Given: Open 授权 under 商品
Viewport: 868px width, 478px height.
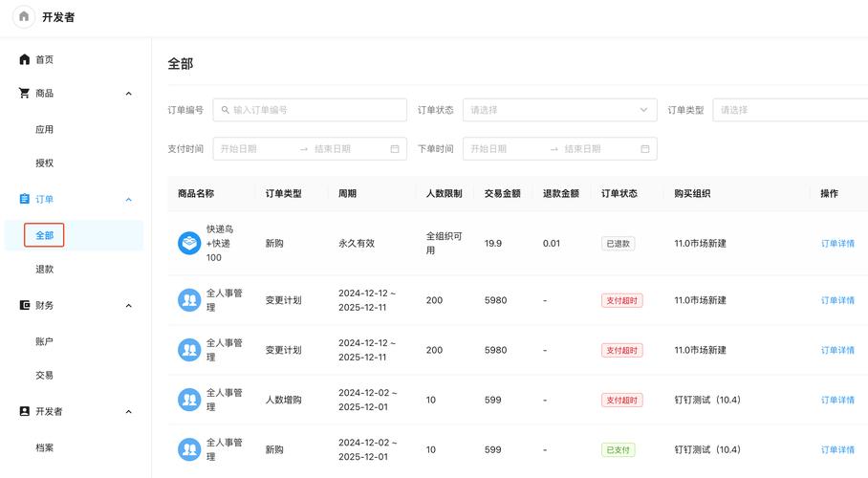Looking at the screenshot, I should 45,163.
